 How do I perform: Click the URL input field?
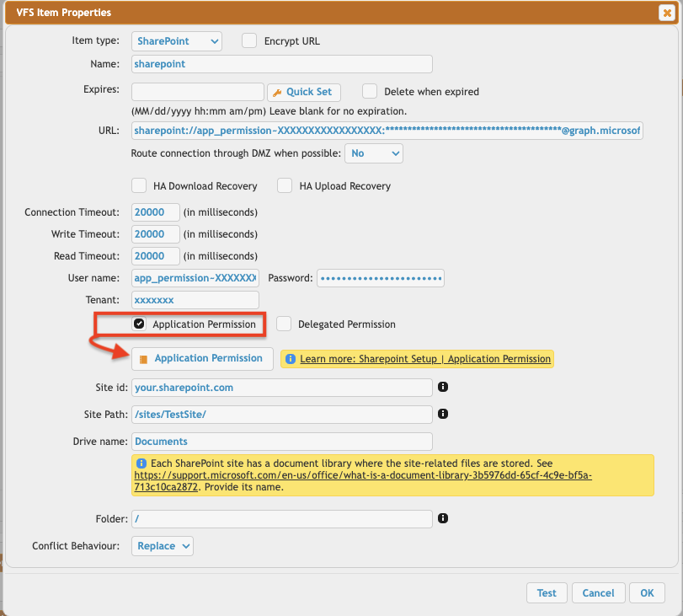click(387, 131)
